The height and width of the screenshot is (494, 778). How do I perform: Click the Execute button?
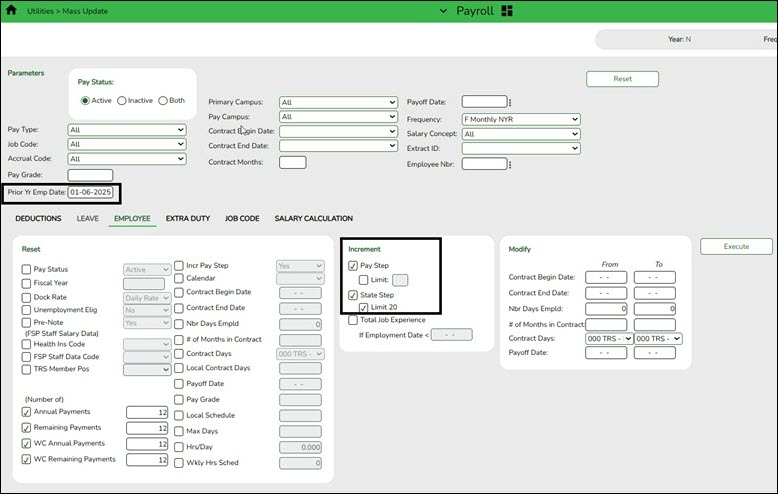click(736, 246)
